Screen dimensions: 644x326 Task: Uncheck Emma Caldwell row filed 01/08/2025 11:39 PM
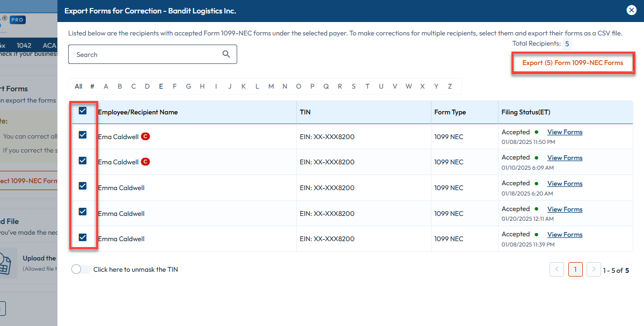[x=83, y=237]
